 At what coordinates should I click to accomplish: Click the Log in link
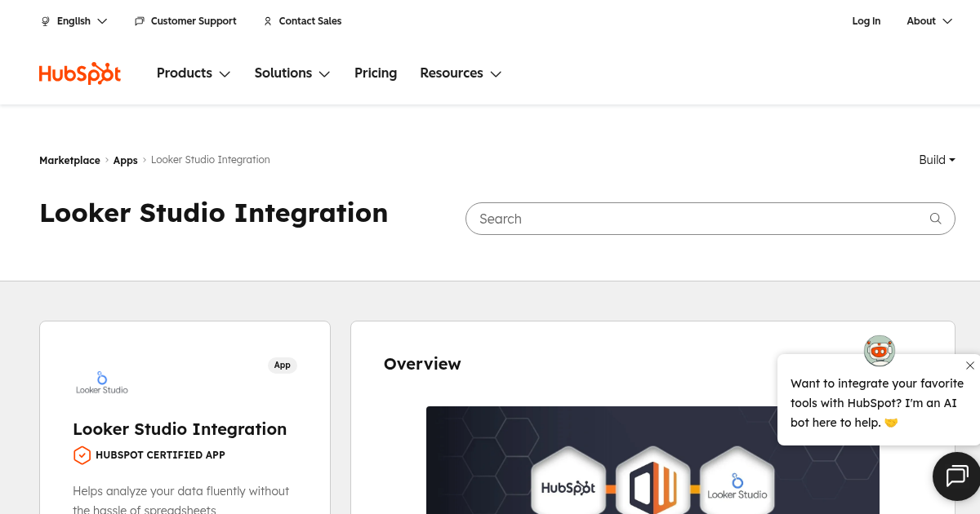click(866, 21)
